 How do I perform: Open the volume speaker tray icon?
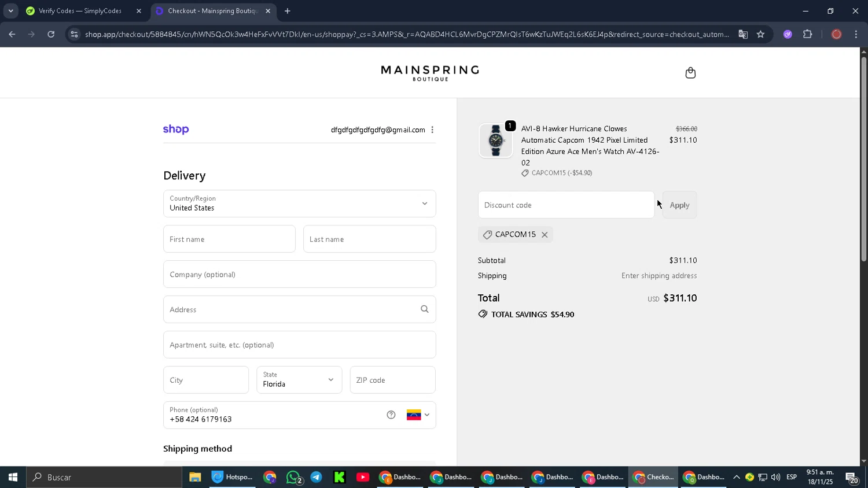775,477
